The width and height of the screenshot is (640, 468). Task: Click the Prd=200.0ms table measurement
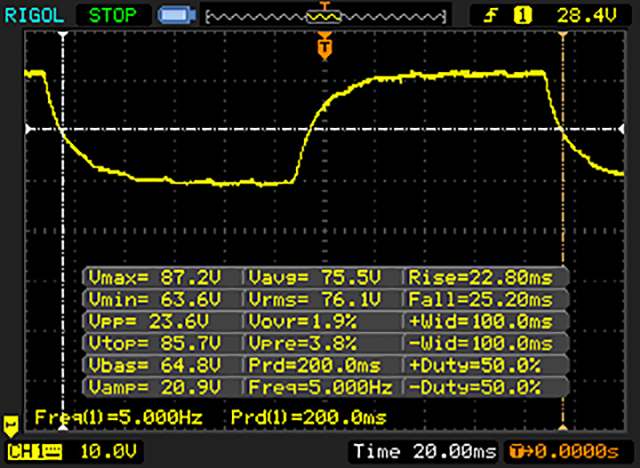(x=315, y=365)
